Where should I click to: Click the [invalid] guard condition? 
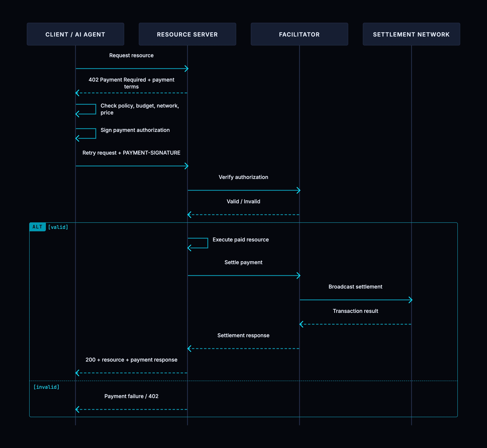(46, 387)
